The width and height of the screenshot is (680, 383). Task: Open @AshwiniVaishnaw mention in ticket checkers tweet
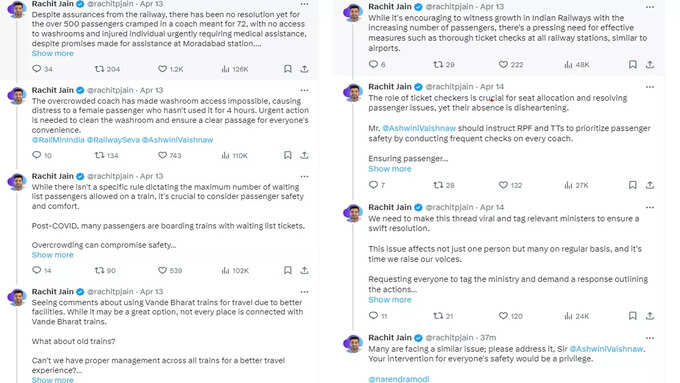[419, 128]
